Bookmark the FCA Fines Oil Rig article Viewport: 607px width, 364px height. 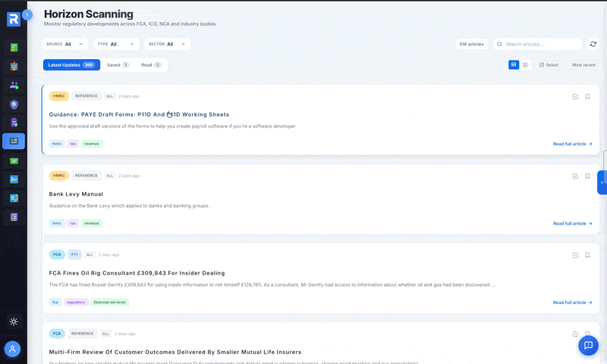coord(587,256)
